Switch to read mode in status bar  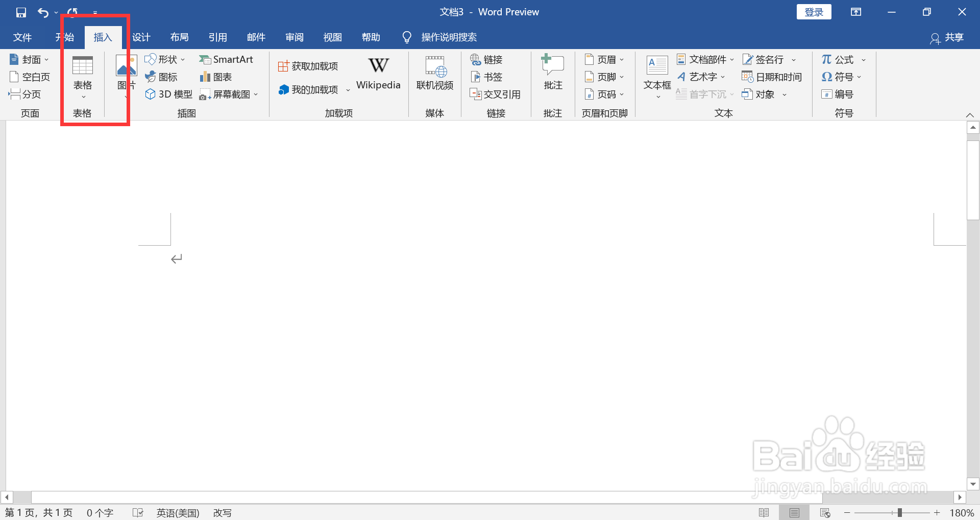(765, 512)
